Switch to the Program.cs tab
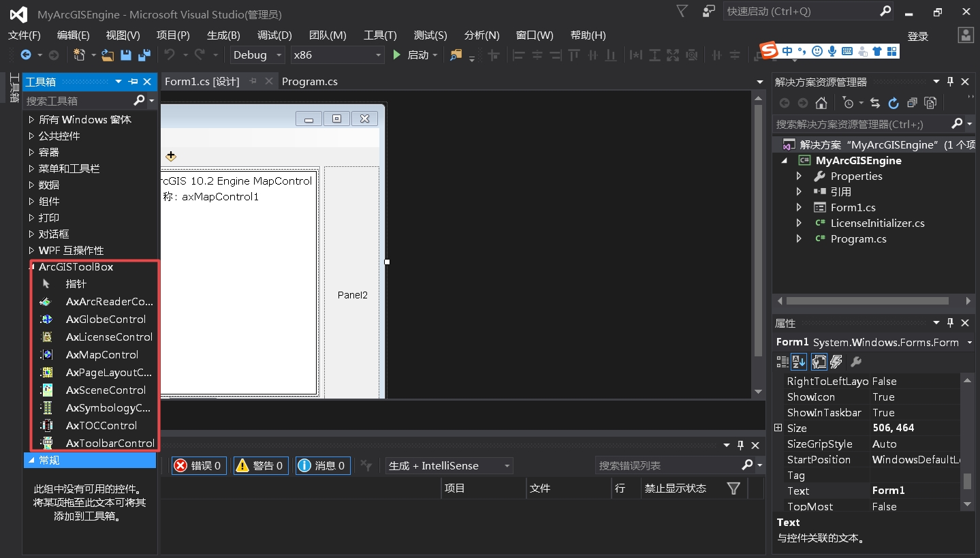This screenshot has height=558, width=980. 310,81
